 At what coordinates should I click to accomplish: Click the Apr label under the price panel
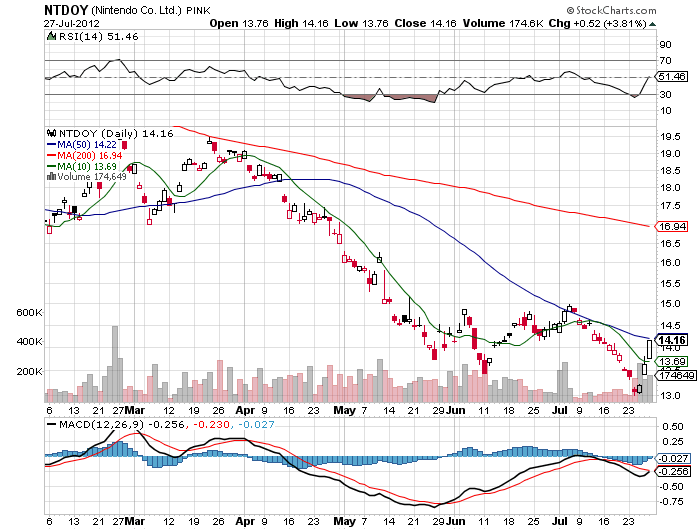[x=245, y=410]
